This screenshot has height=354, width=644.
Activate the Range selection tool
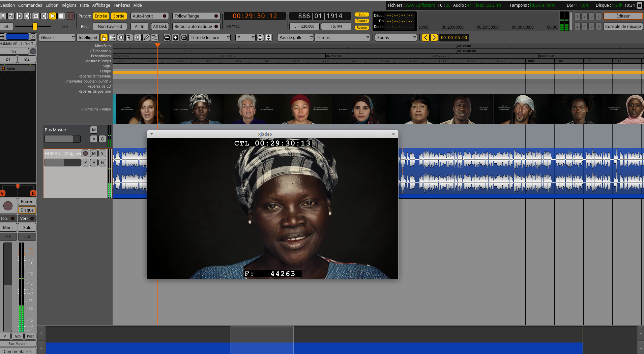coord(112,38)
